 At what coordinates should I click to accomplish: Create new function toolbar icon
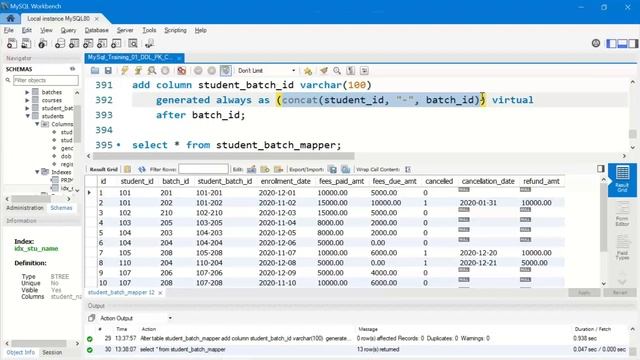tap(116, 43)
